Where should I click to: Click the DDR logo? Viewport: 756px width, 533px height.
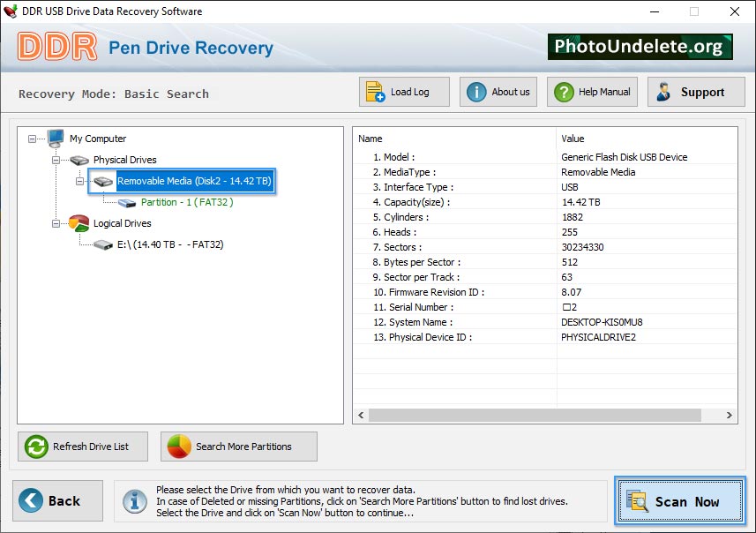click(57, 47)
